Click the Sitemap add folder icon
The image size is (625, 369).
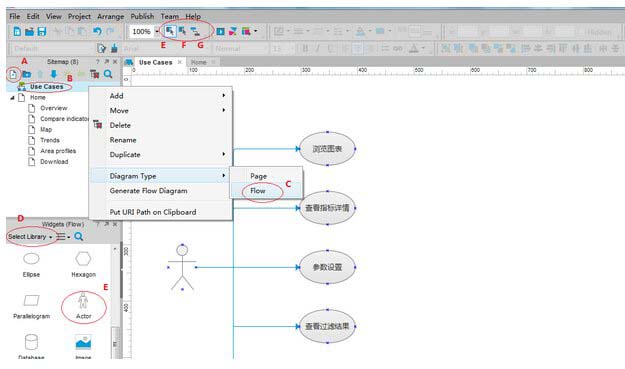pyautogui.click(x=27, y=74)
